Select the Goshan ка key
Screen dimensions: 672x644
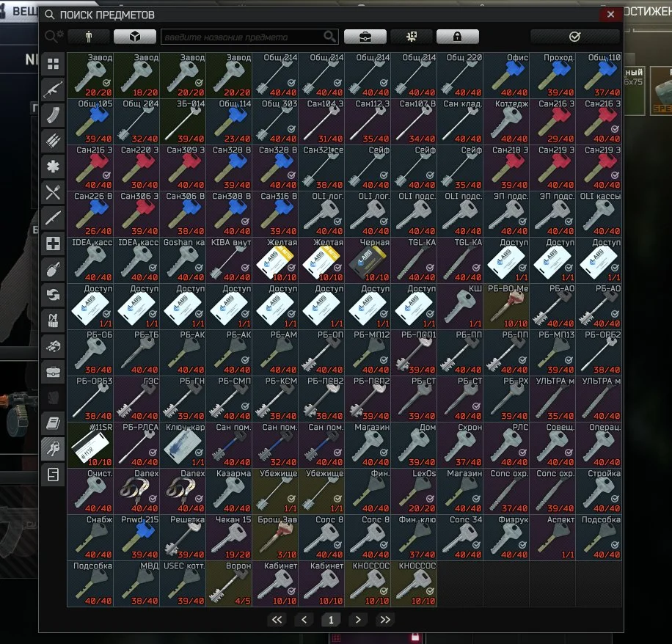click(x=183, y=260)
